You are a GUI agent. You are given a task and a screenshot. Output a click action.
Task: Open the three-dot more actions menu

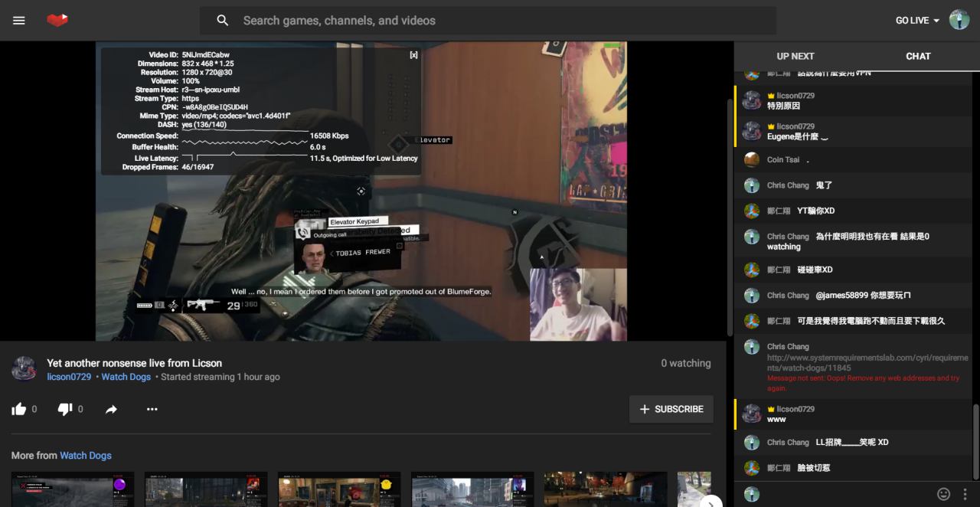pos(152,409)
